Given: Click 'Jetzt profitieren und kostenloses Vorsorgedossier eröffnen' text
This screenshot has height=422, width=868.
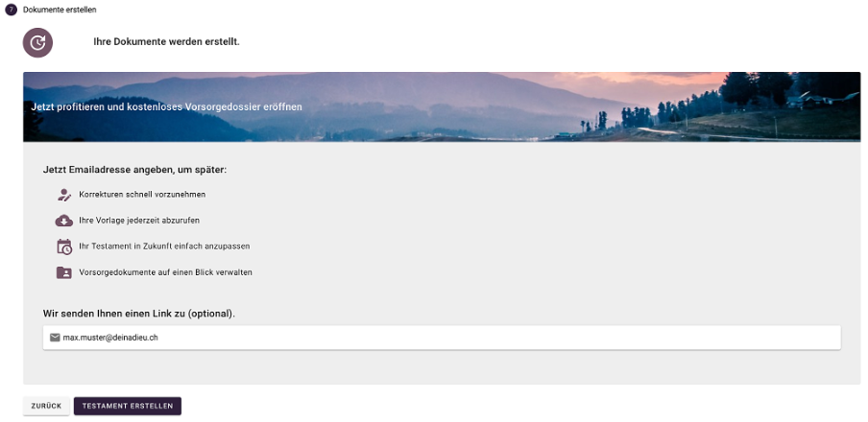Looking at the screenshot, I should 167,106.
